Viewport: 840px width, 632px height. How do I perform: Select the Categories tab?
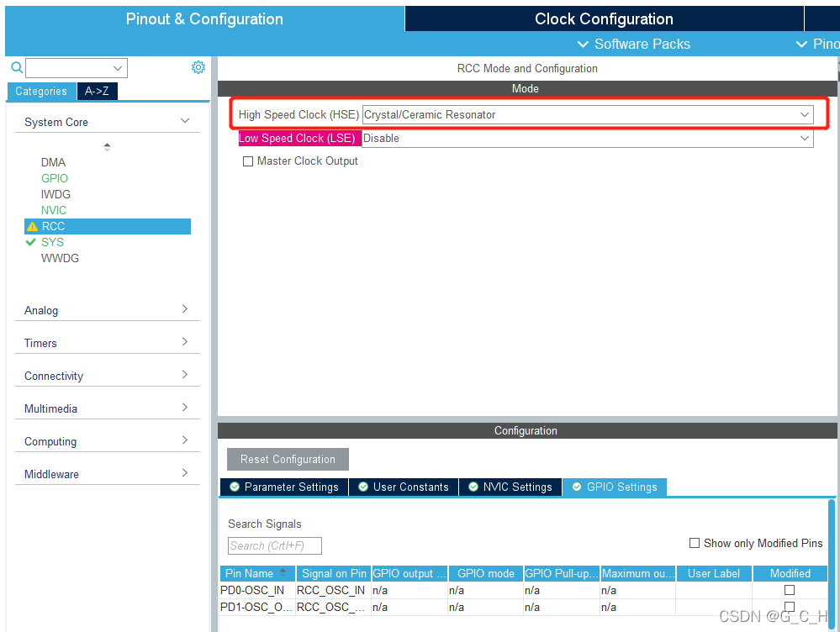(41, 91)
